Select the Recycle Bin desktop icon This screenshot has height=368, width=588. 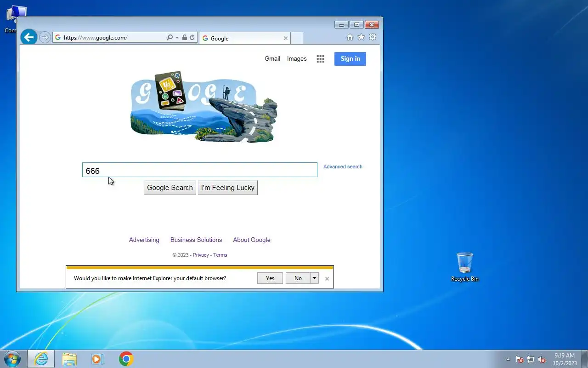pos(464,266)
